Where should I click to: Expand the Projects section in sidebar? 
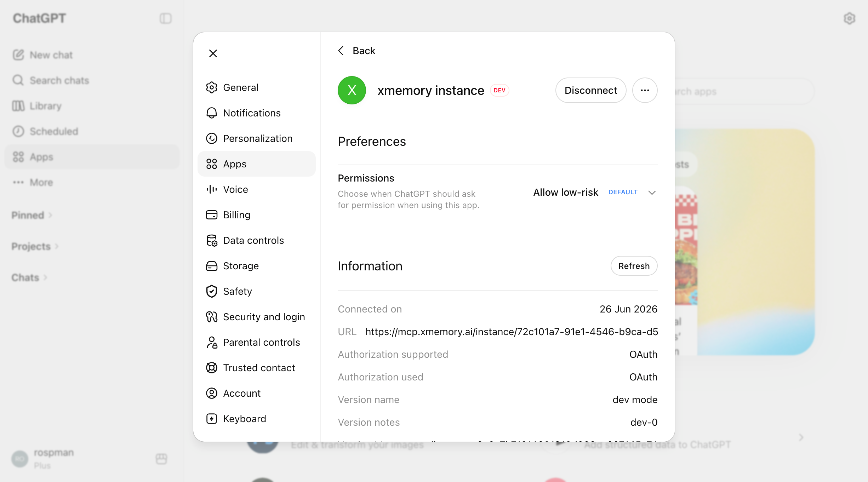pos(35,246)
